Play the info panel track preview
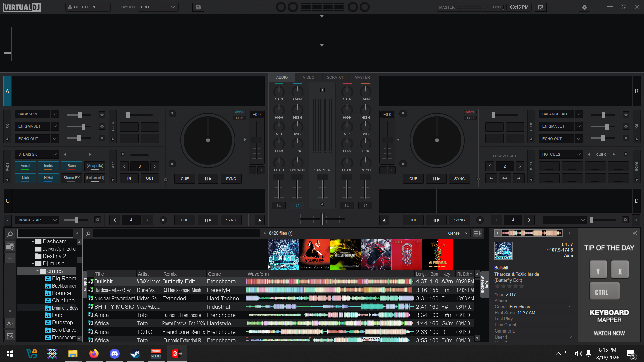The height and width of the screenshot is (362, 644). (x=498, y=233)
